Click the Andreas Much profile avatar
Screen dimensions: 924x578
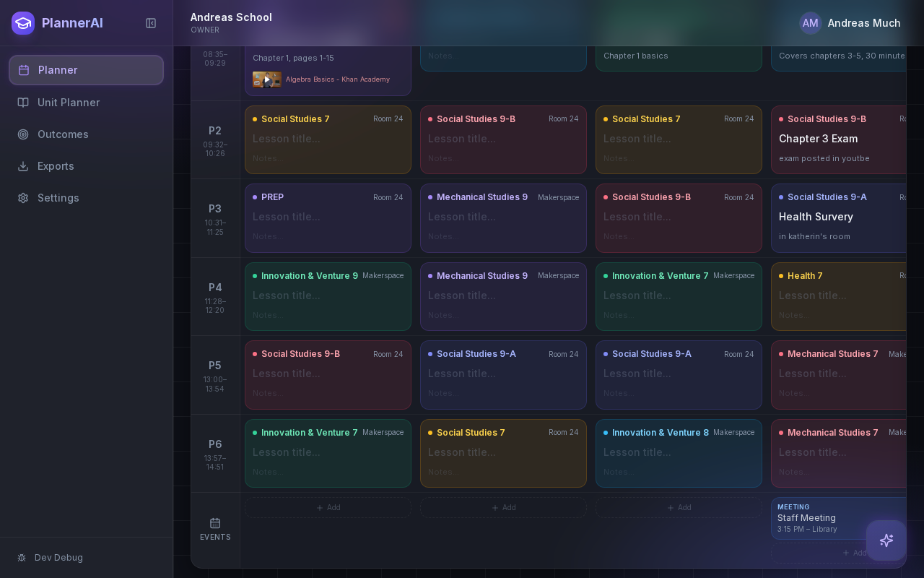810,23
